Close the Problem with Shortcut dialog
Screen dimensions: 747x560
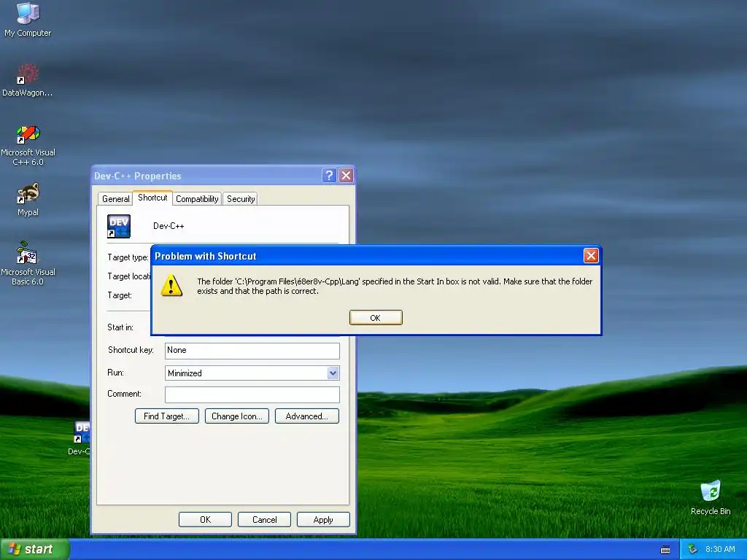591,256
